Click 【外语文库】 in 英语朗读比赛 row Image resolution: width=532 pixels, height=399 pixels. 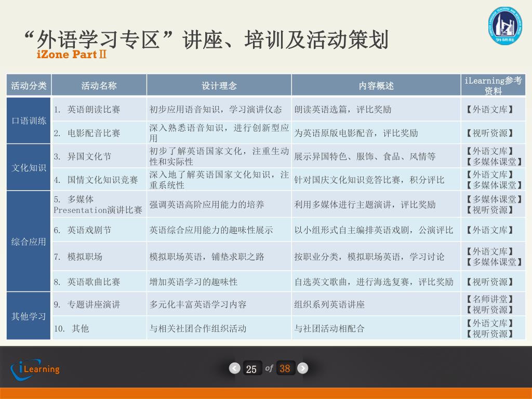(489, 109)
